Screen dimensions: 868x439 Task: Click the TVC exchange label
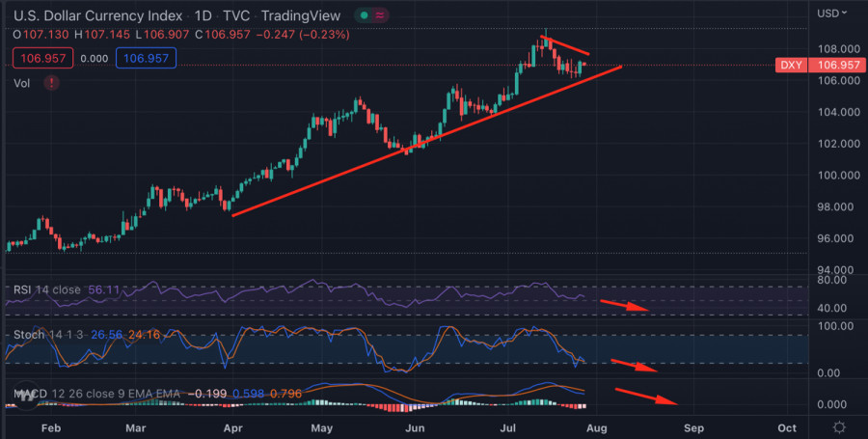coord(236,15)
